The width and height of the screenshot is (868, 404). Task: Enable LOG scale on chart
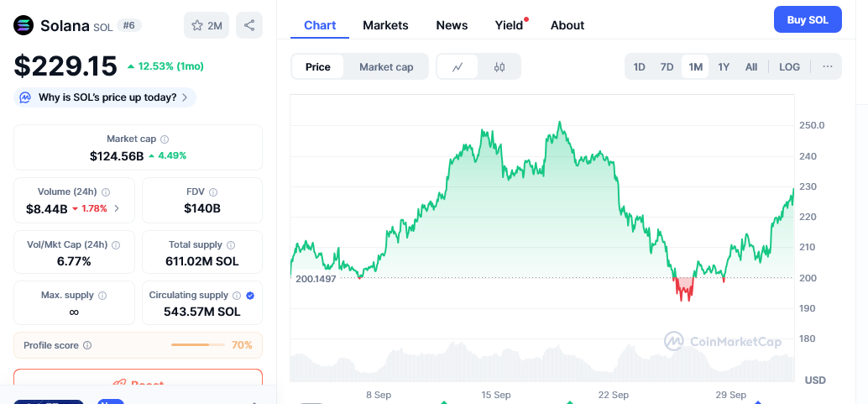(789, 67)
